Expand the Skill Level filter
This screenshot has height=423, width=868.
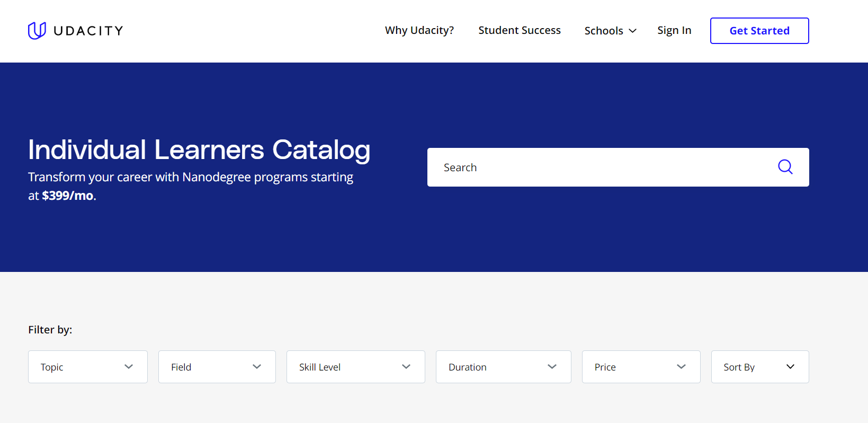[x=356, y=367]
